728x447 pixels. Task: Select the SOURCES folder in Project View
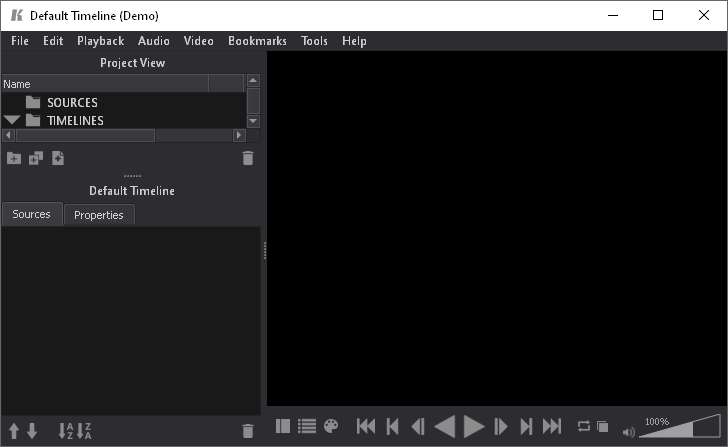(72, 102)
